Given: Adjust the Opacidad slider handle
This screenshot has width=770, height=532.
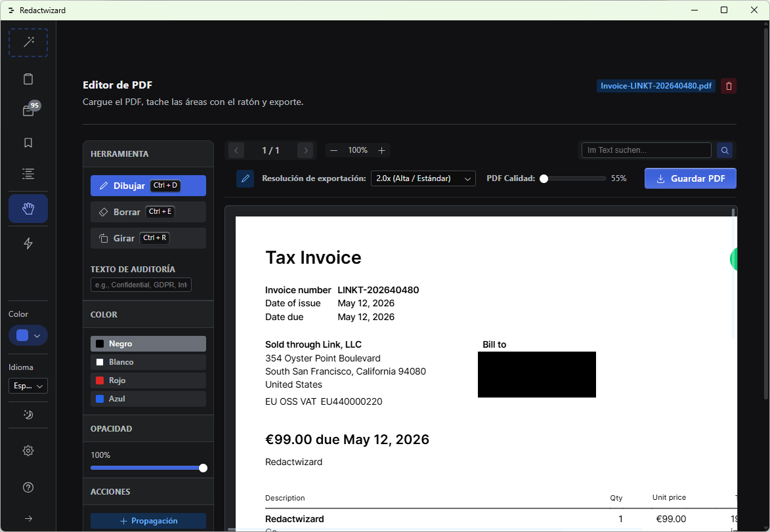Looking at the screenshot, I should 203,468.
